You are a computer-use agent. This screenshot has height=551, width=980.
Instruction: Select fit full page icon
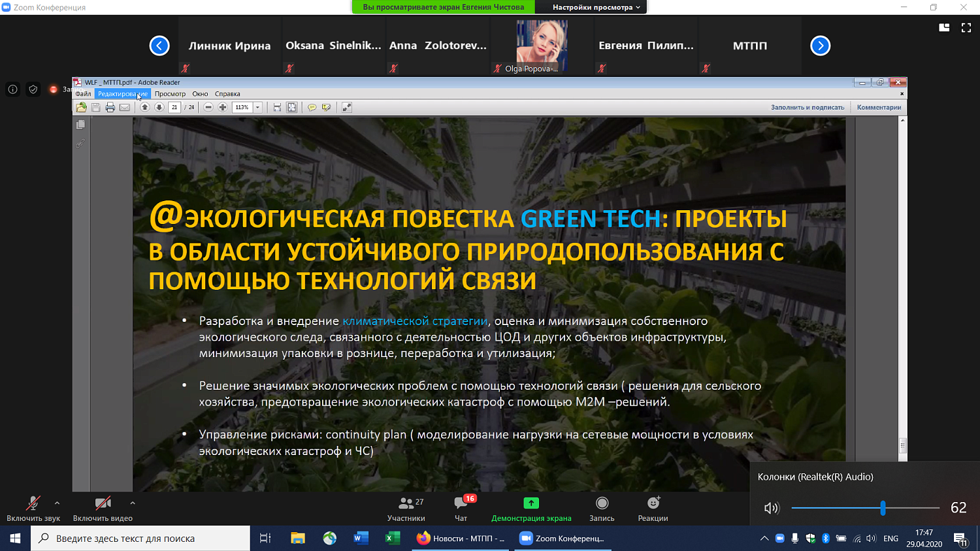[292, 107]
